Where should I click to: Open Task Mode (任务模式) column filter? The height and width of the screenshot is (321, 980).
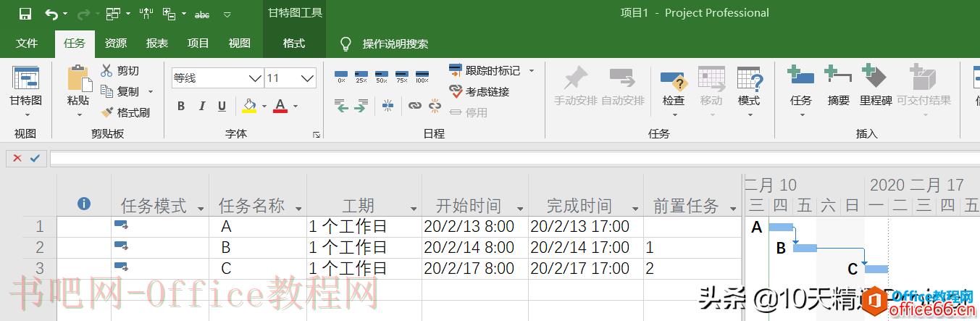tap(201, 209)
